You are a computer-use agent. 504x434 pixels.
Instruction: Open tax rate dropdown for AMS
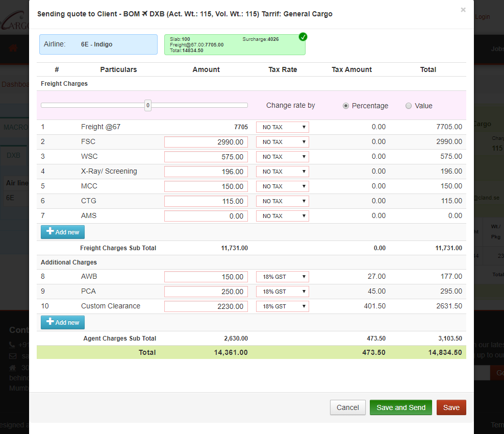[x=282, y=216]
